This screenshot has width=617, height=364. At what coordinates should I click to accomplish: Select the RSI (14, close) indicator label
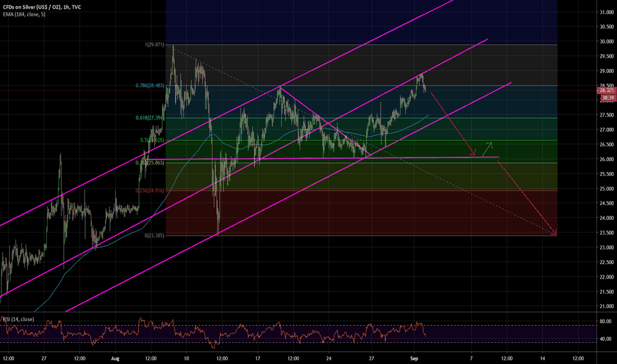[19, 319]
